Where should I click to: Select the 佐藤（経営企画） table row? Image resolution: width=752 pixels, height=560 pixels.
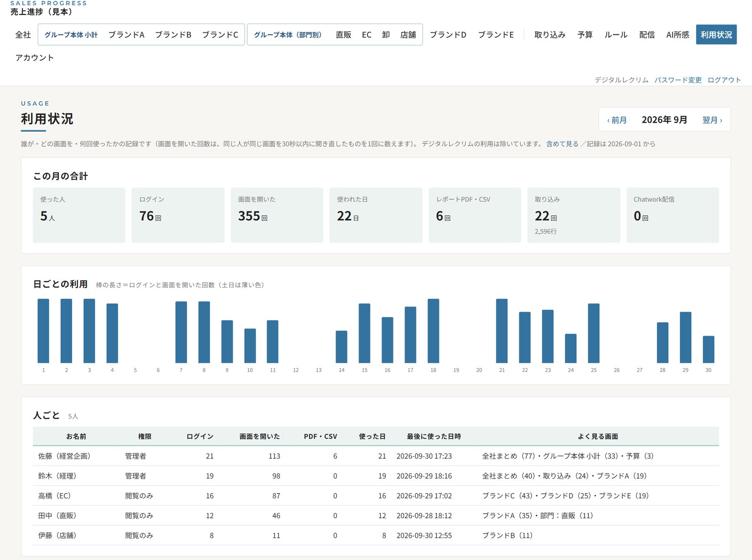[376, 456]
